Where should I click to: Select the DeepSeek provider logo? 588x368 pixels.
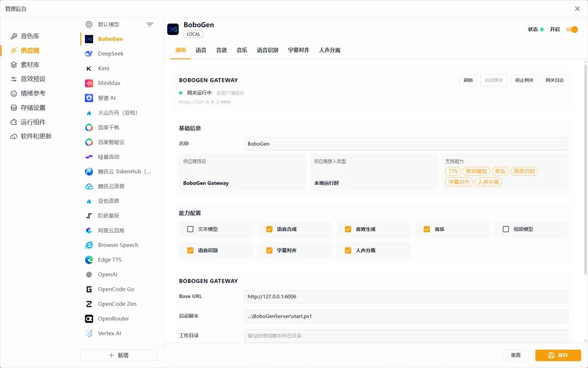89,54
